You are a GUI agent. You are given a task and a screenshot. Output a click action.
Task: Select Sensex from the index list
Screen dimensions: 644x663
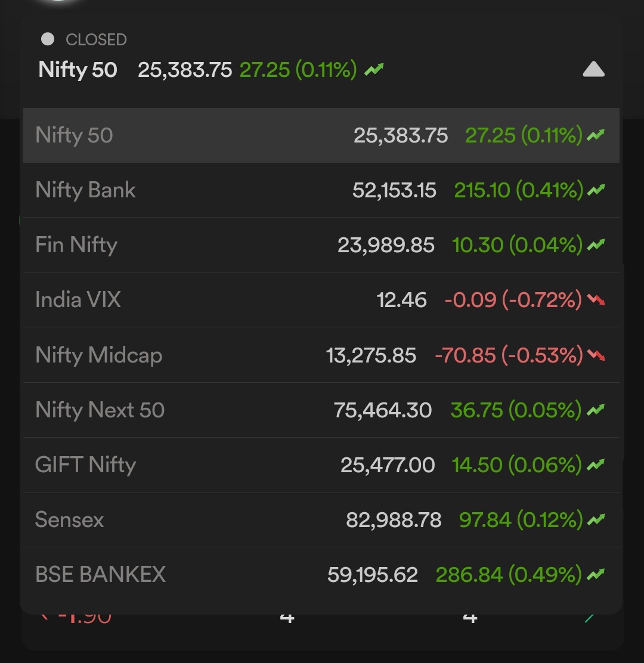pos(321,520)
